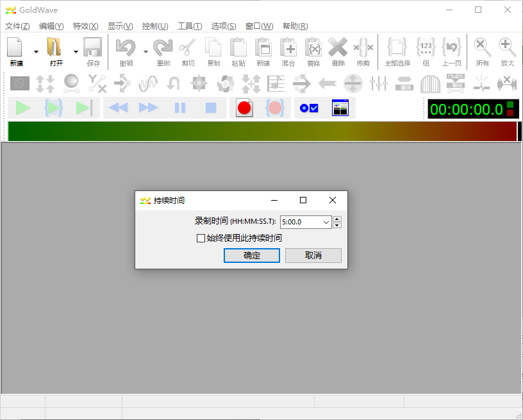
Task: Click the 录制时间 text input field
Action: point(300,222)
